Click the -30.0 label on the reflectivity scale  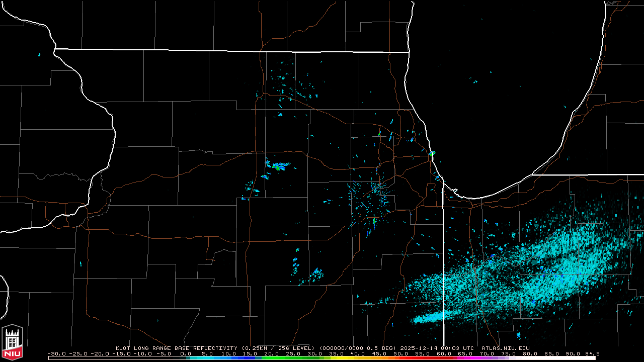(x=56, y=353)
